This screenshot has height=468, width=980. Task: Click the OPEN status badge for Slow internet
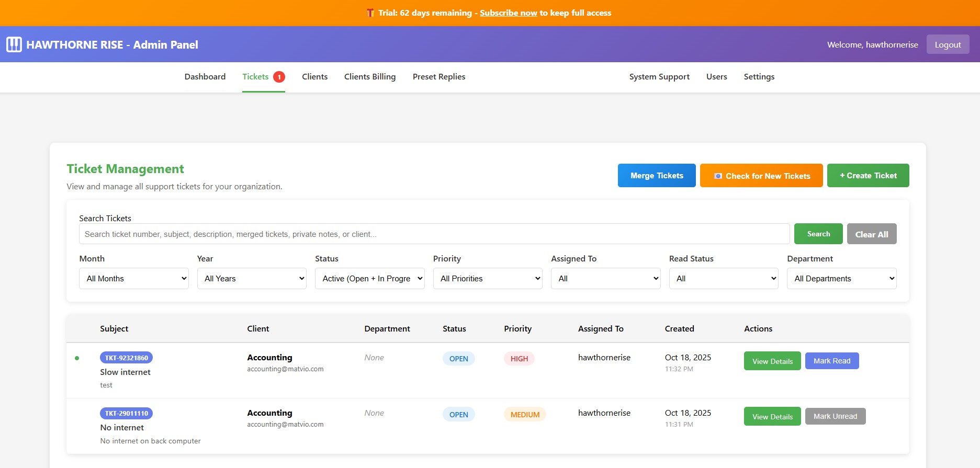pos(458,359)
